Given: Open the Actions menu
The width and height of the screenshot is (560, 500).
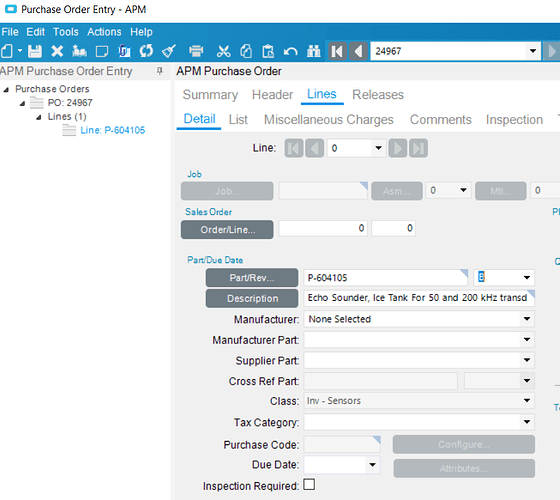Looking at the screenshot, I should pos(104,32).
